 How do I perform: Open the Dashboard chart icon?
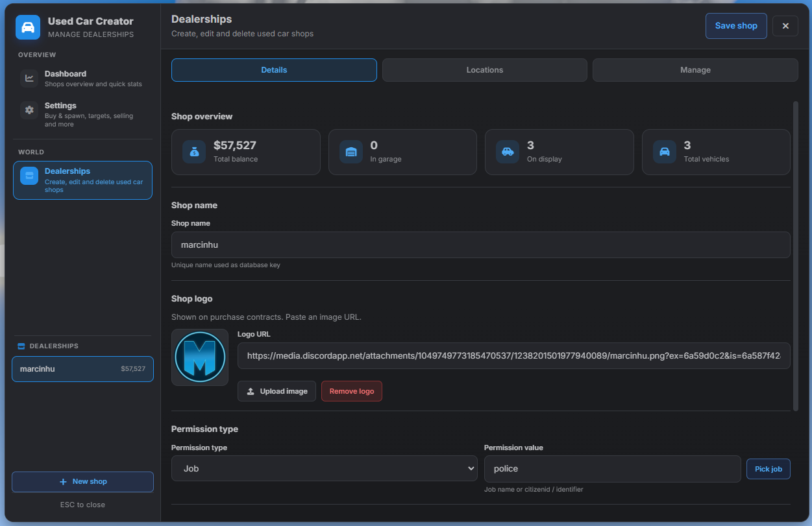point(29,78)
